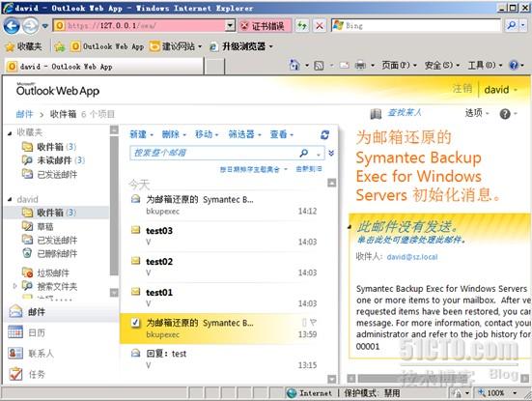The image size is (532, 401).
Task: Toggle checkbox on selected Symantec 13:59 message
Action: tap(135, 323)
